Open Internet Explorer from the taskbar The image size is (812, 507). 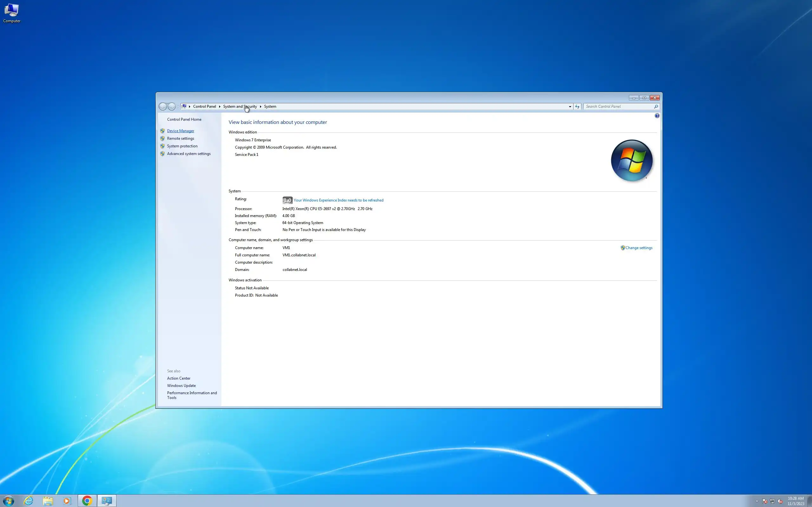pos(29,501)
